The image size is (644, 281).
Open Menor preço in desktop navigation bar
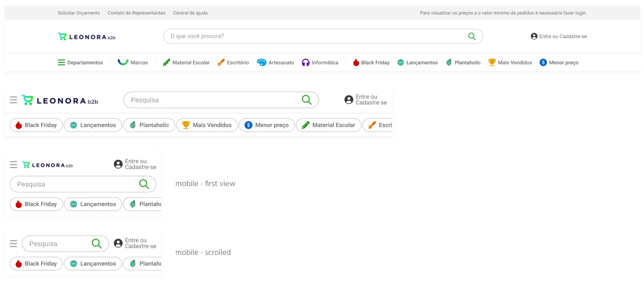[559, 62]
